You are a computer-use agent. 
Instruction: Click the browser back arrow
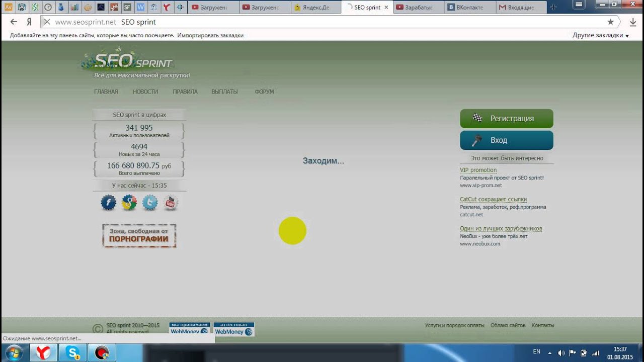click(14, 22)
